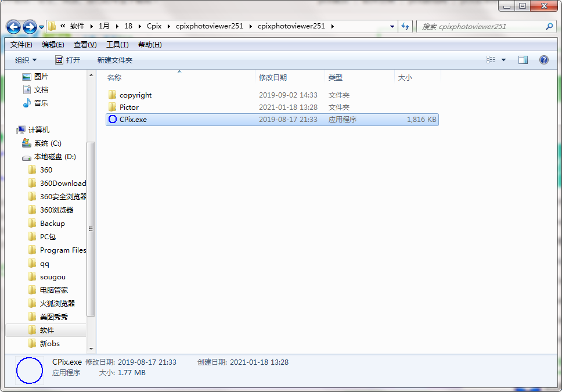Toggle the preview pane icon
The height and width of the screenshot is (392, 562).
[x=523, y=60]
